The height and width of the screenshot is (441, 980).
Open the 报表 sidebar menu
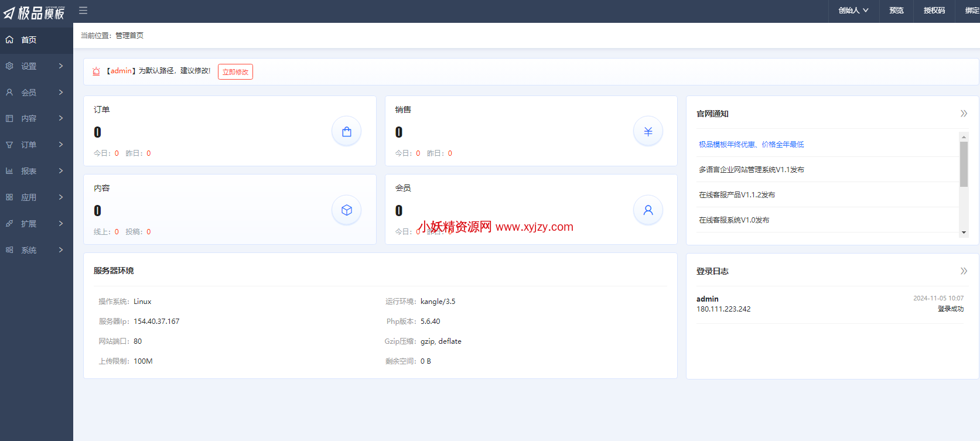pos(36,171)
